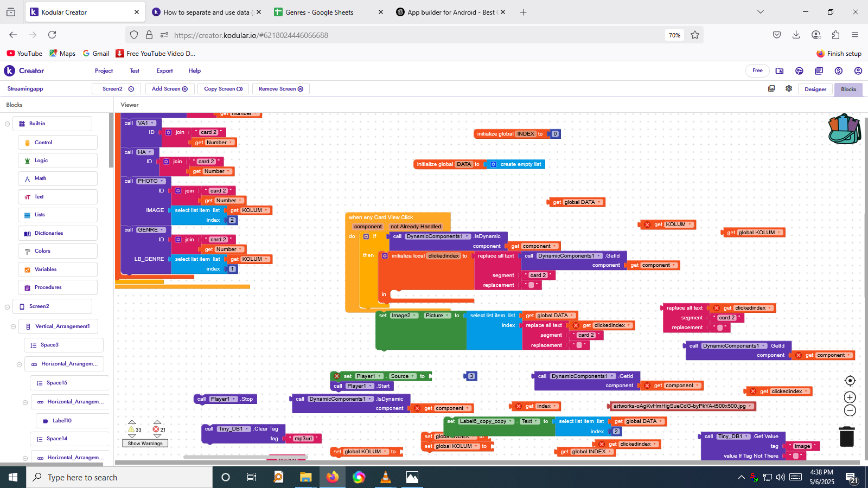Image resolution: width=868 pixels, height=488 pixels.
Task: Select the Colors block category
Action: pyautogui.click(x=42, y=251)
